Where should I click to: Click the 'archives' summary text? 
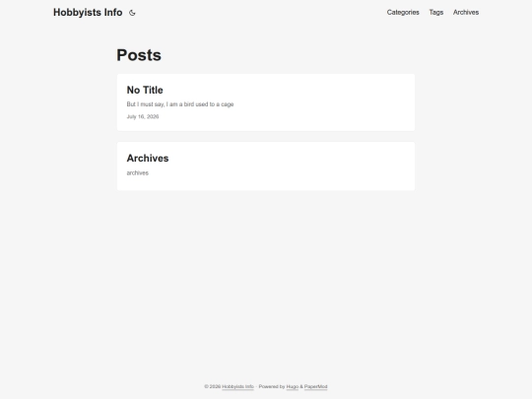pyautogui.click(x=137, y=173)
